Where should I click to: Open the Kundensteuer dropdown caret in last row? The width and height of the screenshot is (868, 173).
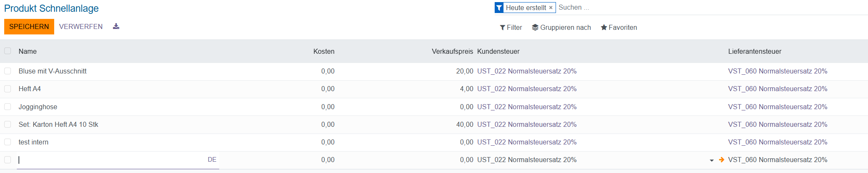pos(711,160)
